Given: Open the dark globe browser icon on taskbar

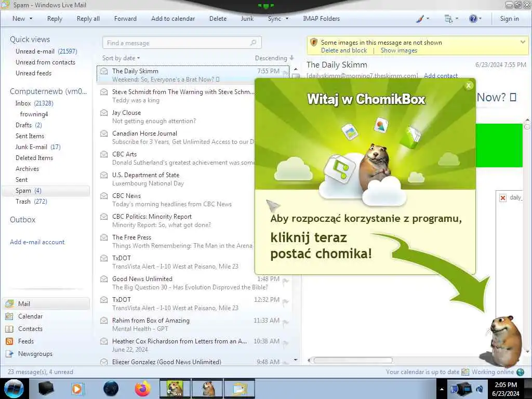Looking at the screenshot, I should (111, 389).
